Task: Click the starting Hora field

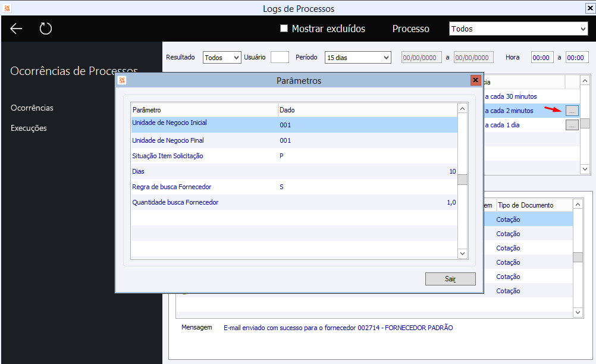Action: tap(542, 57)
